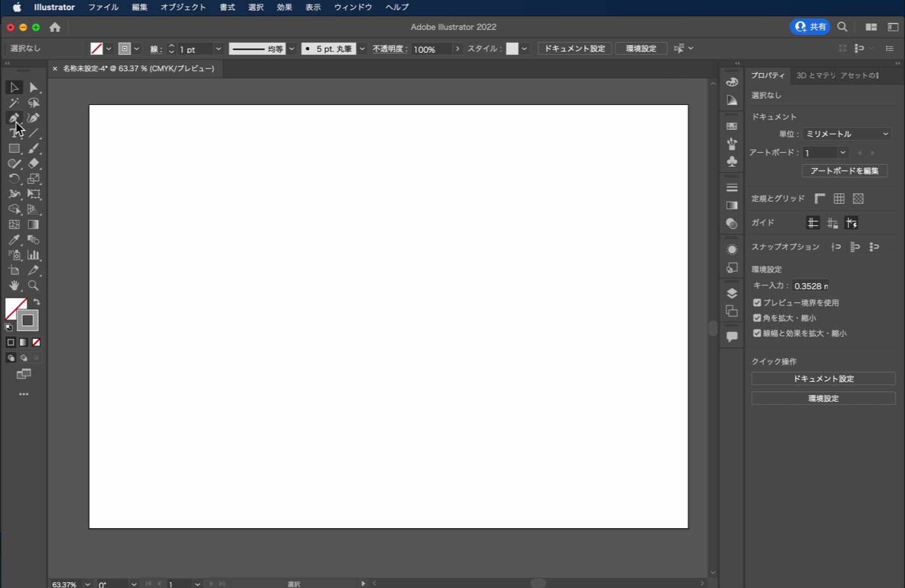Viewport: 905px width, 588px height.
Task: Open the stroke weight dropdown in options bar
Action: [x=218, y=48]
